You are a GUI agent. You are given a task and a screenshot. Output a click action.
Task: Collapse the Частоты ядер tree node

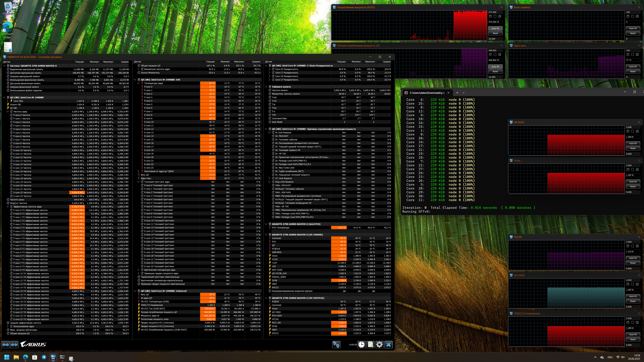8,112
